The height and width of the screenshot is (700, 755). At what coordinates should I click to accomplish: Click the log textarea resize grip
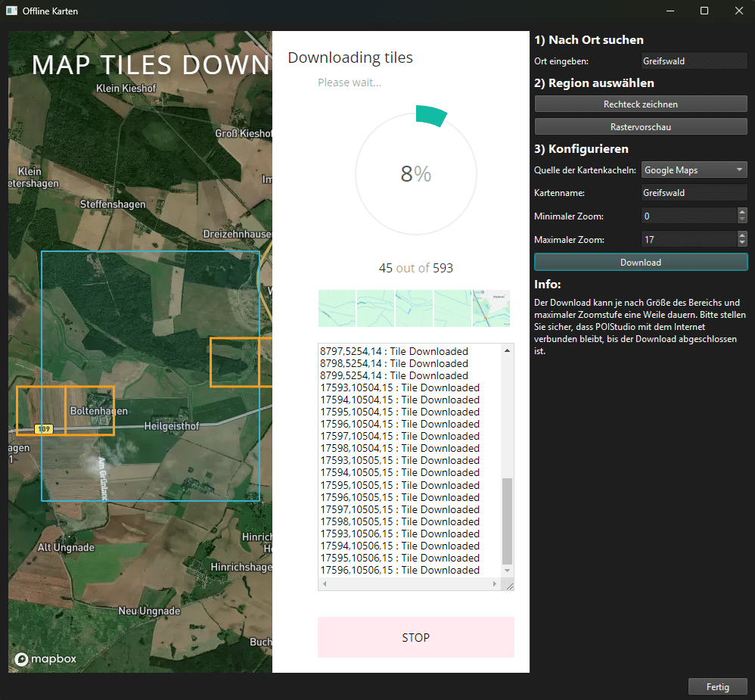pos(508,585)
